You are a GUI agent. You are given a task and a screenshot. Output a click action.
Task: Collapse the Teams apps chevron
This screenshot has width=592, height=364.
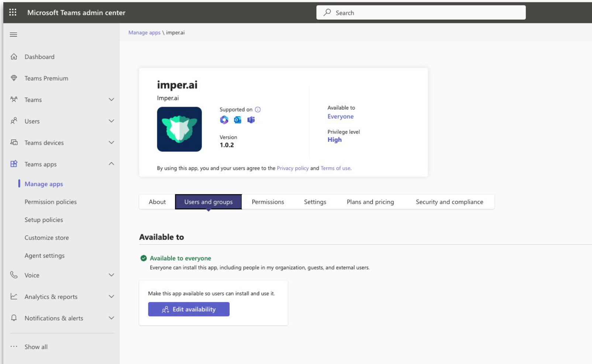111,164
